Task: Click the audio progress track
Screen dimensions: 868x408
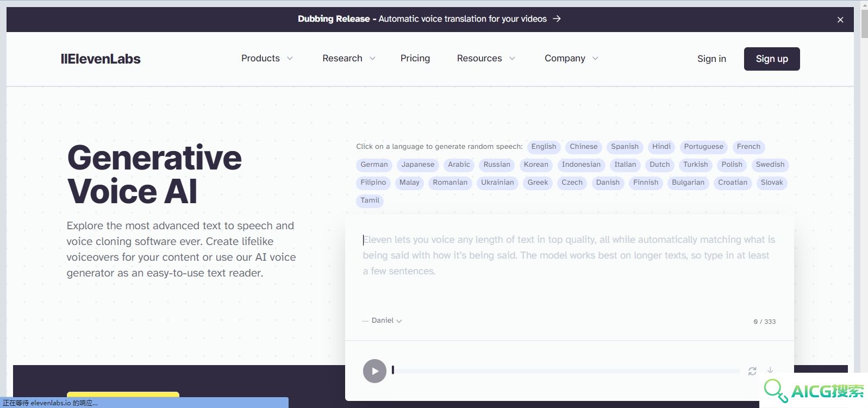Action: tap(566, 371)
